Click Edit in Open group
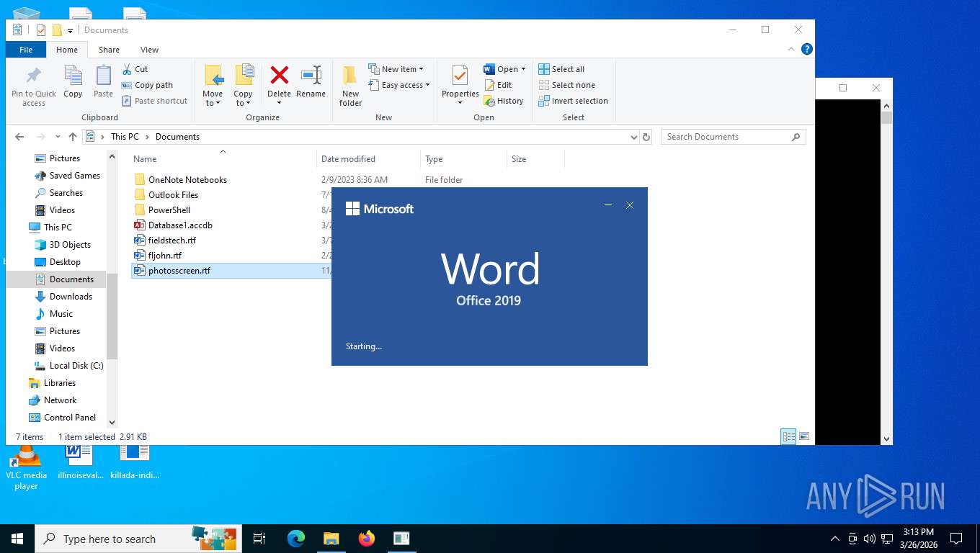Image resolution: width=980 pixels, height=553 pixels. point(498,85)
